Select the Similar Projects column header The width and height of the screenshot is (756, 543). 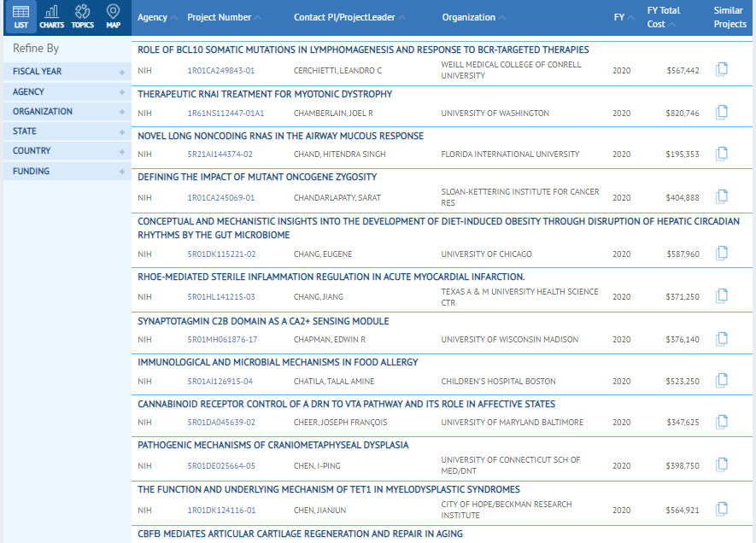(x=730, y=17)
